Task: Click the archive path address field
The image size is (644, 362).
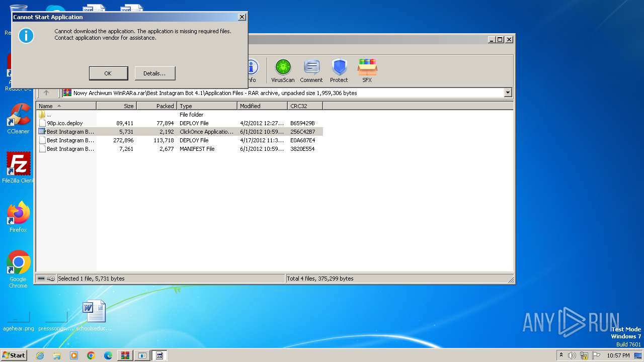Action: click(287, 93)
